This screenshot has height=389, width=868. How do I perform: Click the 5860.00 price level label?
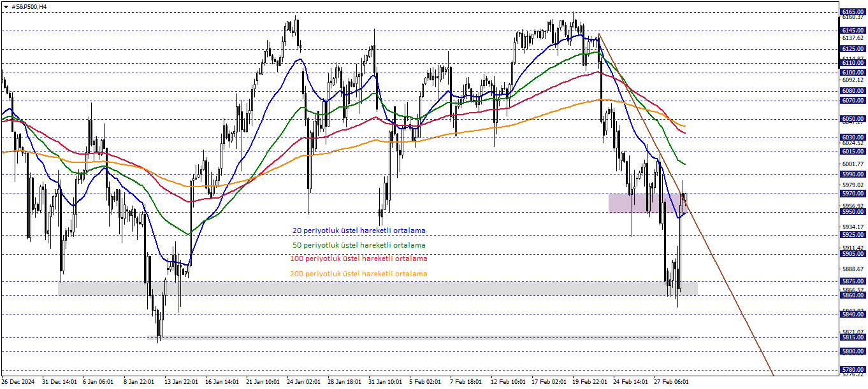pos(853,295)
